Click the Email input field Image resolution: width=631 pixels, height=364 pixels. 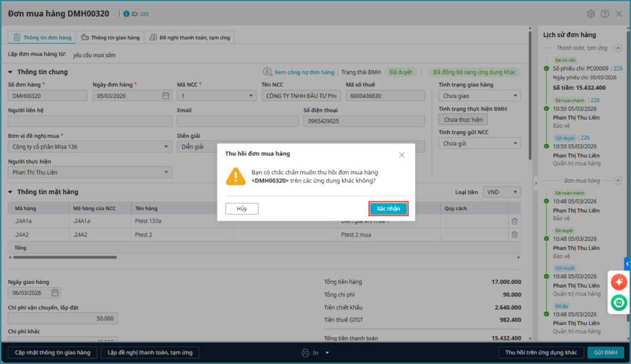(x=237, y=121)
